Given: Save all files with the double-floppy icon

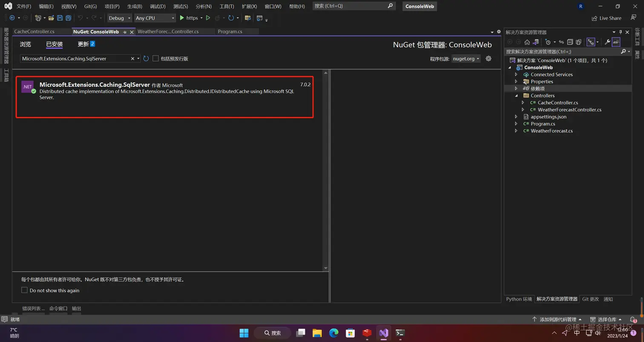Looking at the screenshot, I should click(68, 18).
